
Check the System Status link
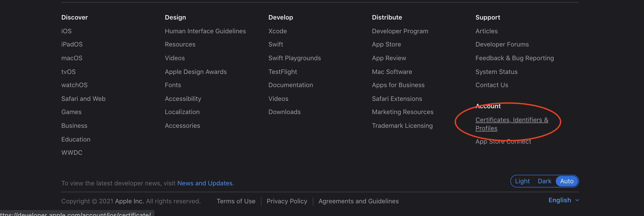click(497, 72)
